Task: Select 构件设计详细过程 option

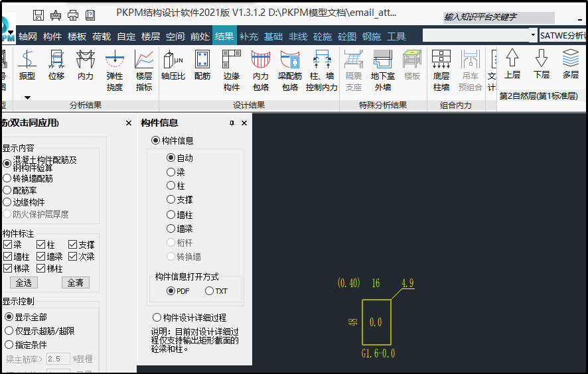Action: 189,318
